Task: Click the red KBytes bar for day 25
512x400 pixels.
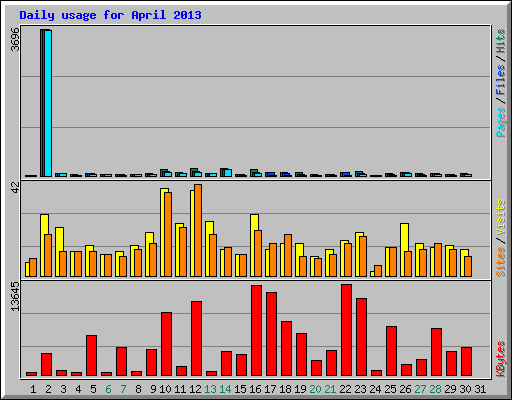Action: coord(391,351)
